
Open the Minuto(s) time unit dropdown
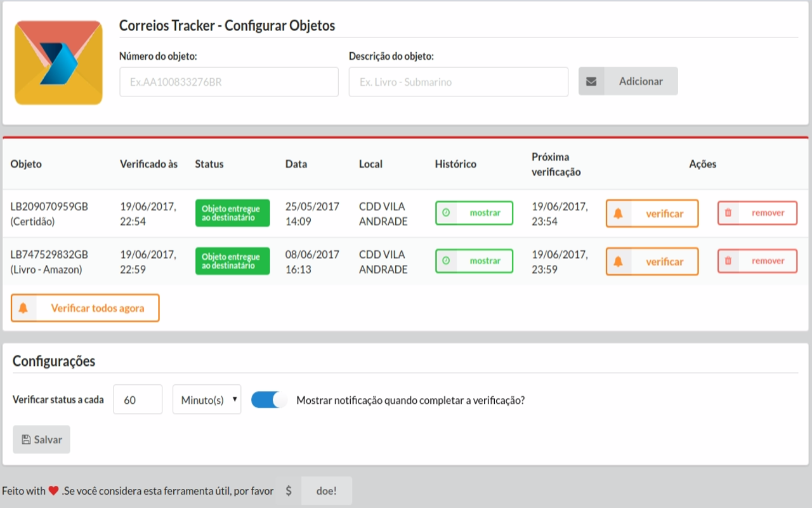pos(207,399)
